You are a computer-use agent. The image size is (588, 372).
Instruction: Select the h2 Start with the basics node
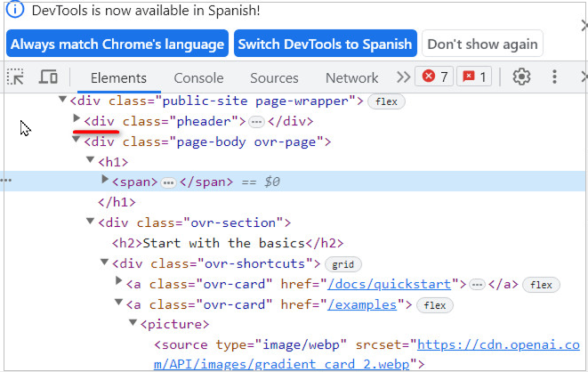pyautogui.click(x=227, y=243)
